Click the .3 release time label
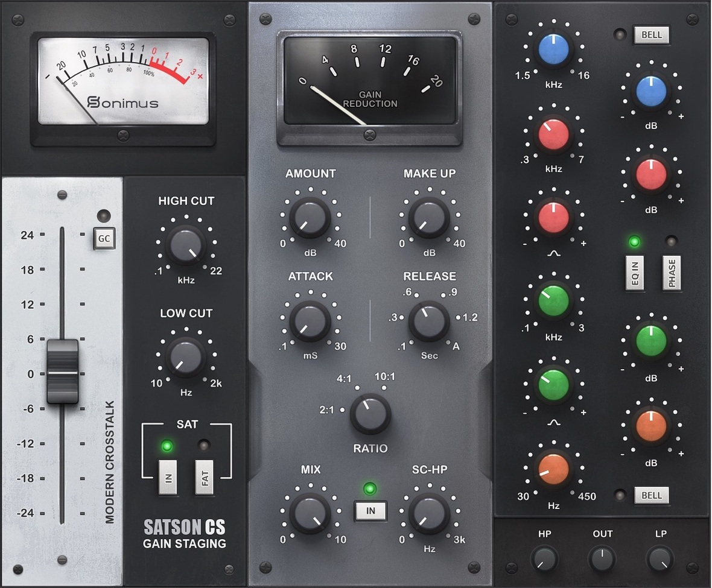 [x=393, y=317]
